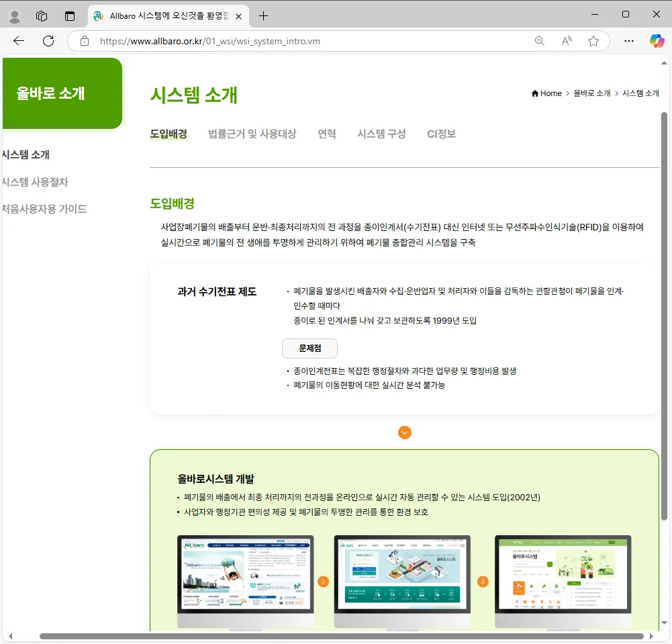Screen dimensions: 672x644
Task: Click the orange right arrow between screenshots
Action: tap(324, 582)
